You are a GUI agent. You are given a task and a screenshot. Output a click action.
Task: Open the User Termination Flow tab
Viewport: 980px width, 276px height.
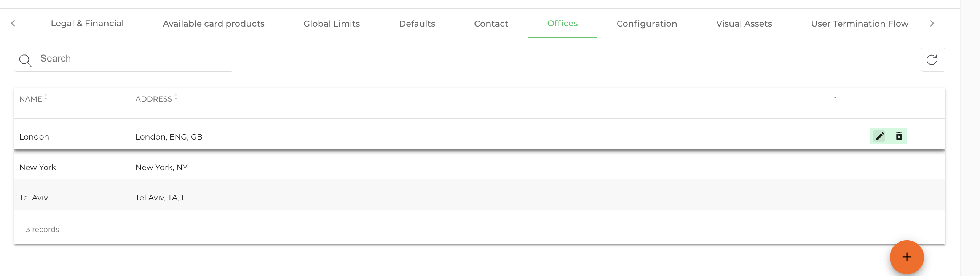(x=860, y=24)
